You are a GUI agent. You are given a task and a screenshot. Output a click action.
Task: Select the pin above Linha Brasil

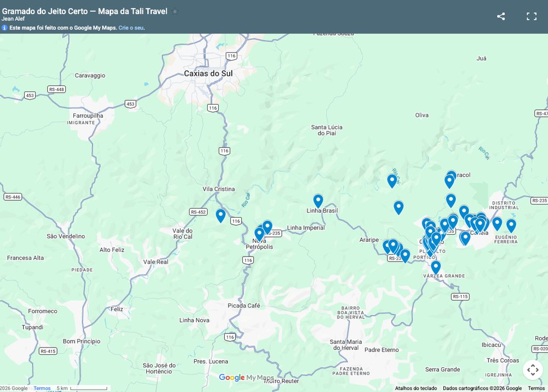(318, 201)
